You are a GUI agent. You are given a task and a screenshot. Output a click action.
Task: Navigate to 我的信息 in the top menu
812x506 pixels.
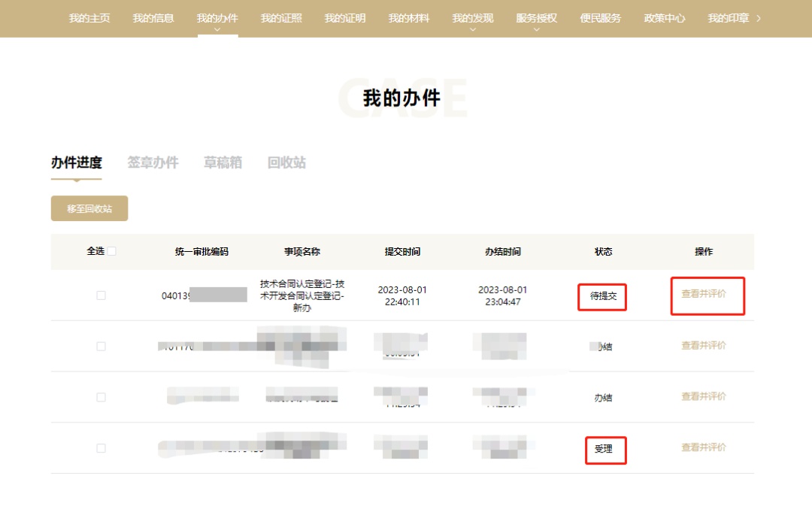[153, 18]
